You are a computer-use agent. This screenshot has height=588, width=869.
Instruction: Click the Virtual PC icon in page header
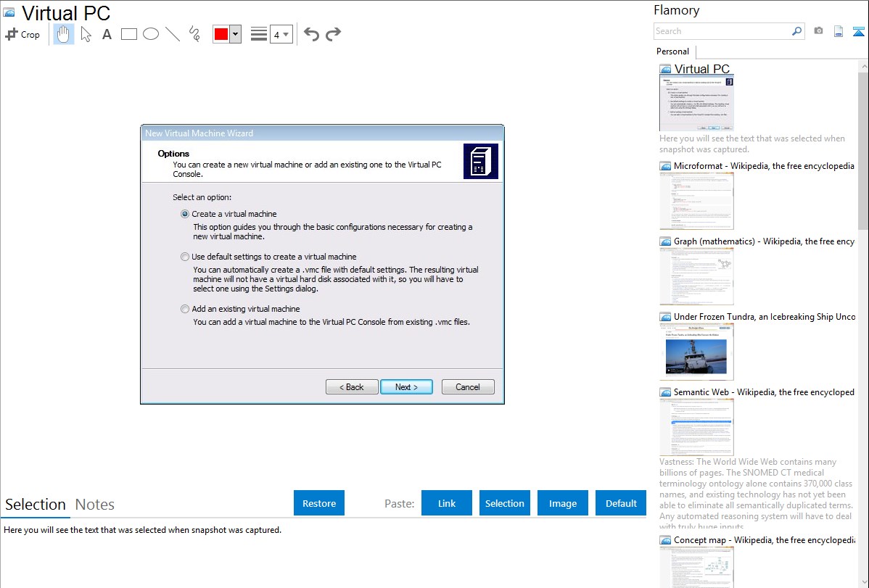tap(9, 12)
